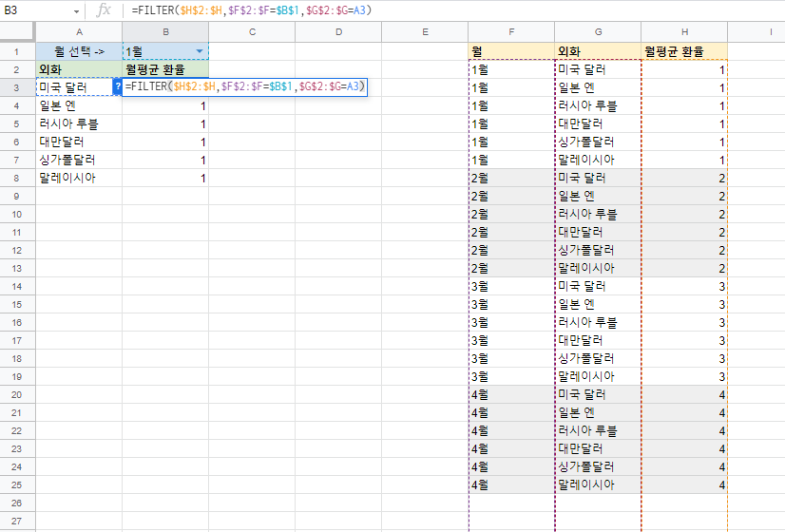785x532 pixels.
Task: Select the green 외화 header cell
Action: [79, 69]
